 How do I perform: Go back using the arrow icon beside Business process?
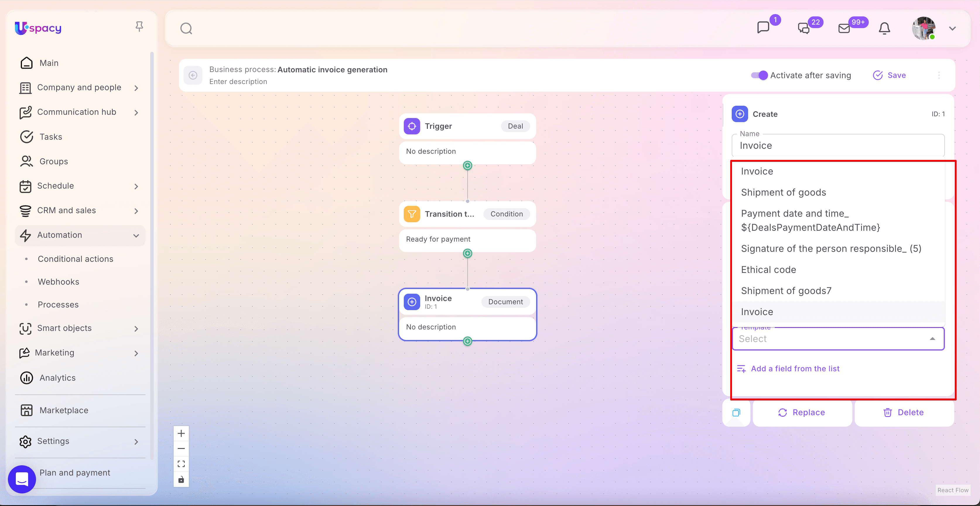pyautogui.click(x=193, y=75)
